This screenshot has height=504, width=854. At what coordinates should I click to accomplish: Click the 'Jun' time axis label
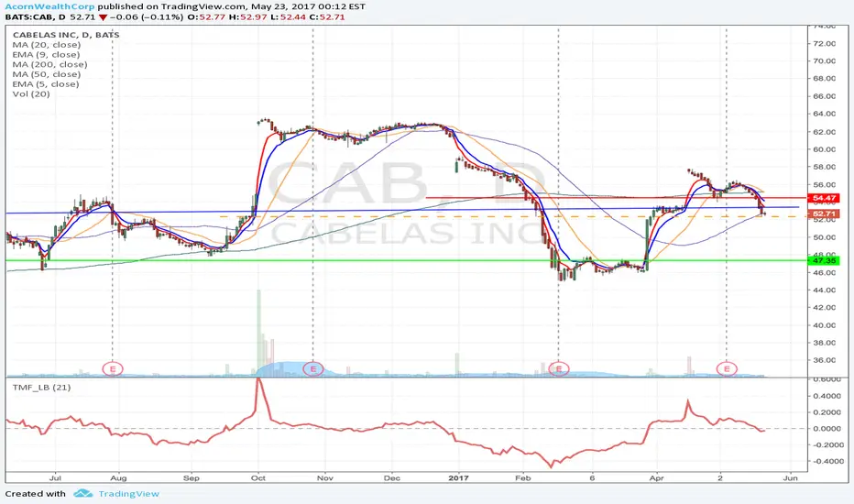pos(790,477)
